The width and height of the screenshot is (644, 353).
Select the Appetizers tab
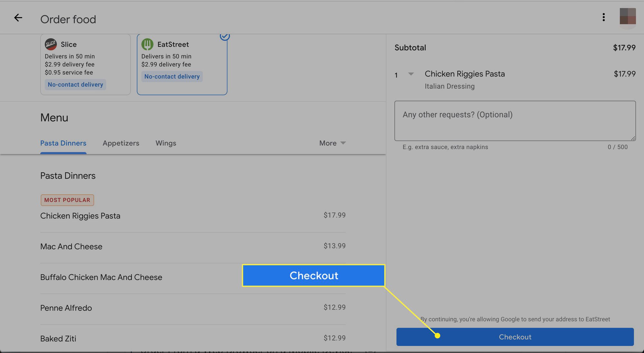[121, 142]
